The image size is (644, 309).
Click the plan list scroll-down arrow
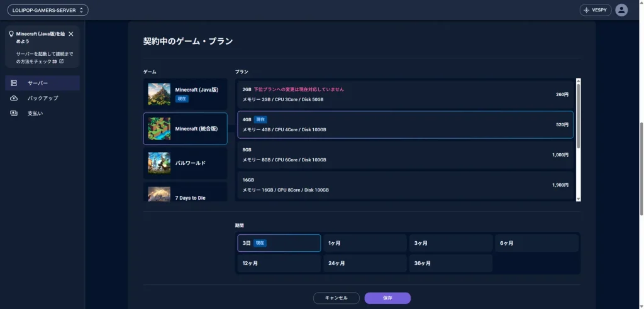[579, 198]
